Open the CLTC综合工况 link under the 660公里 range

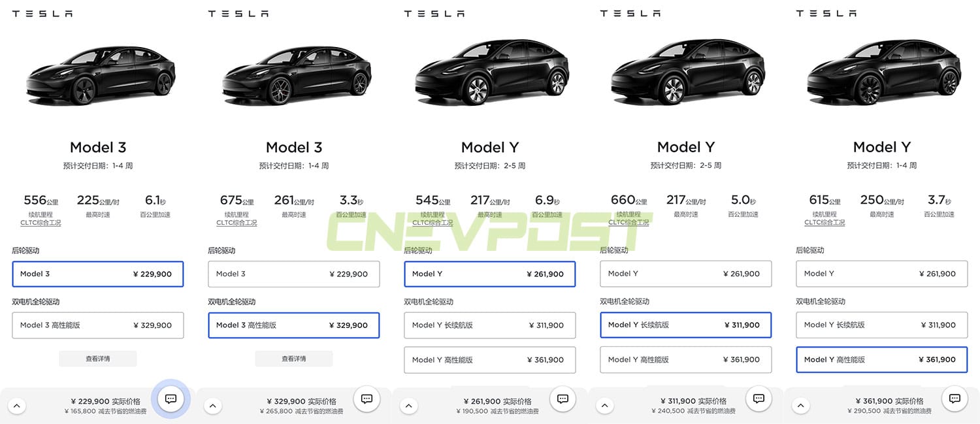tap(629, 222)
